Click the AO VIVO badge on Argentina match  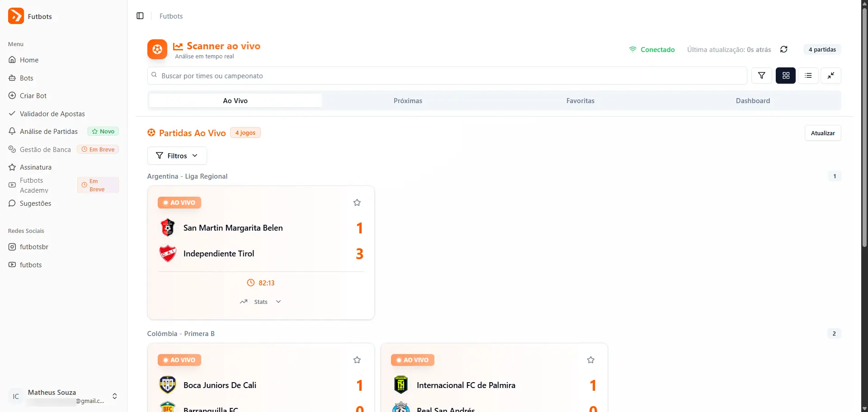[x=179, y=203]
